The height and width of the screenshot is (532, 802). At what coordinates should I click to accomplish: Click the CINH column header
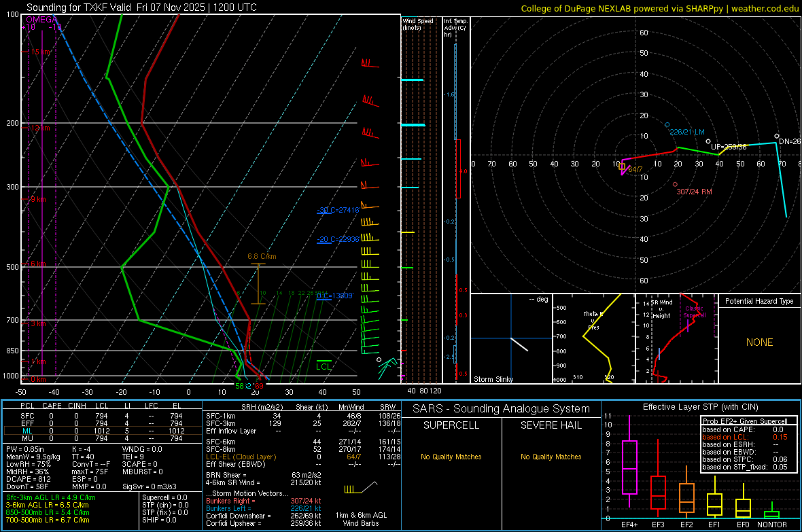[x=77, y=406]
